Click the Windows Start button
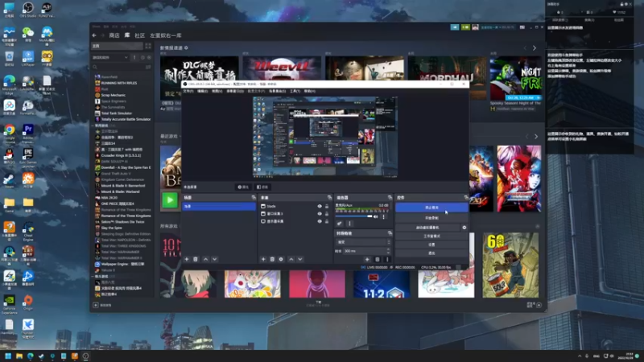 (8, 356)
